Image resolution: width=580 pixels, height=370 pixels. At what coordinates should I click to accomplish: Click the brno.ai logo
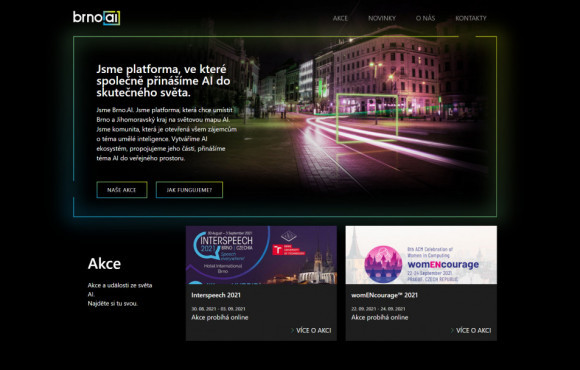[96, 18]
